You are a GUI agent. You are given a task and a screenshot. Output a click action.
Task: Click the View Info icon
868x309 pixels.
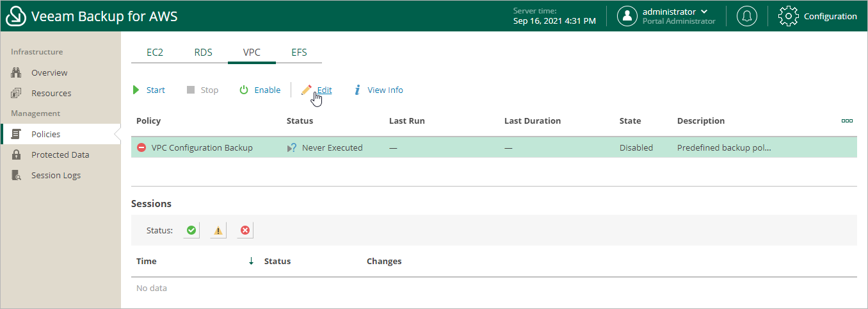coord(358,90)
